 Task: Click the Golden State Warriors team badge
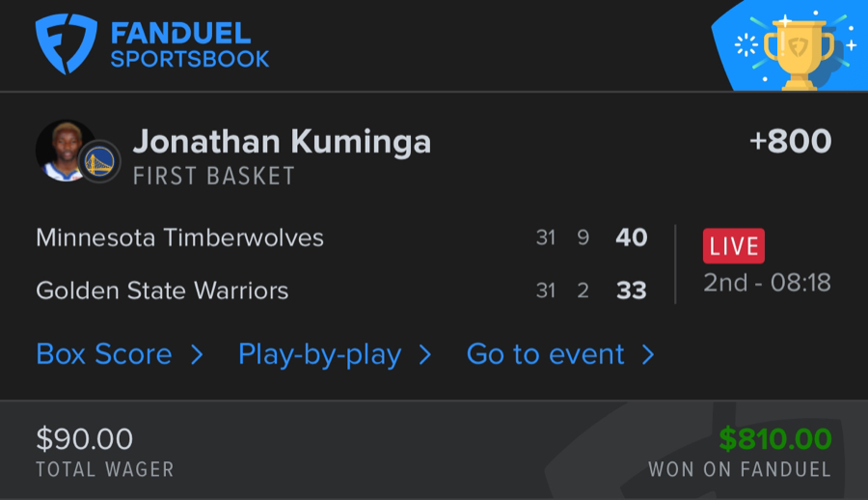coord(99,161)
